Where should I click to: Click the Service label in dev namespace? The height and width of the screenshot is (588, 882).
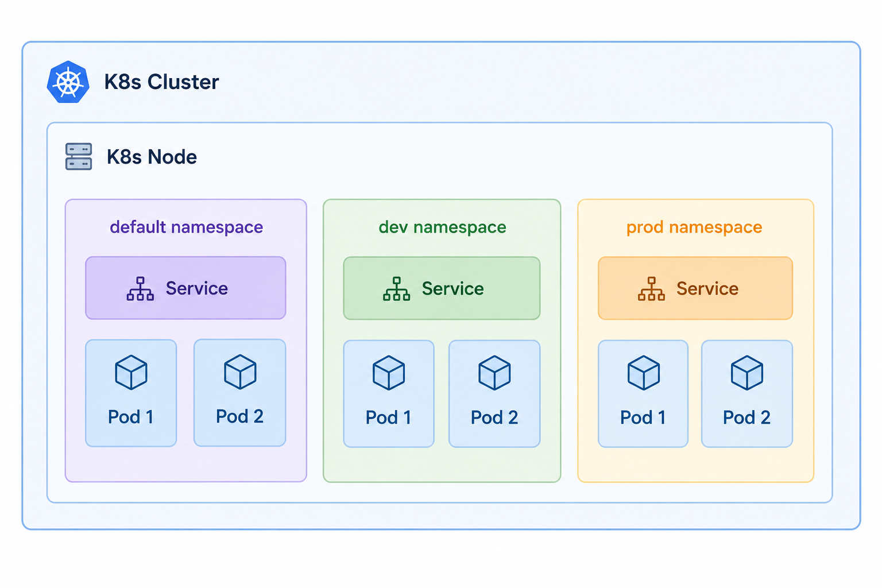(453, 289)
